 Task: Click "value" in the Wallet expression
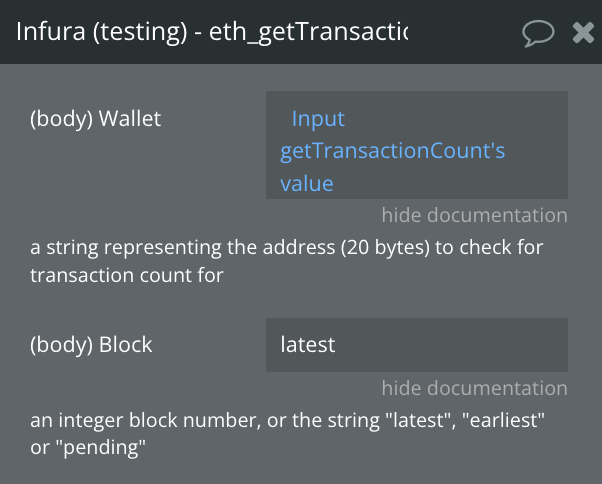[306, 184]
